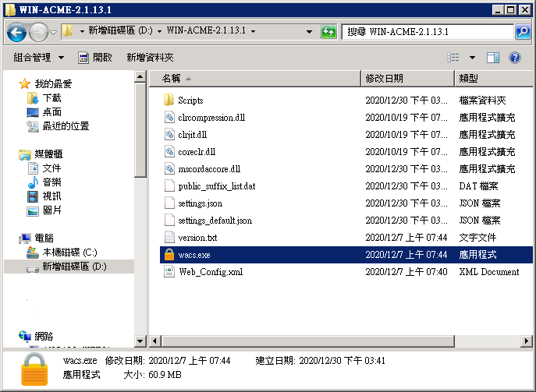Click the search box 搜尋 WIN-ACME-2.1.13.1
Image resolution: width=536 pixels, height=392 pixels.
[x=428, y=32]
